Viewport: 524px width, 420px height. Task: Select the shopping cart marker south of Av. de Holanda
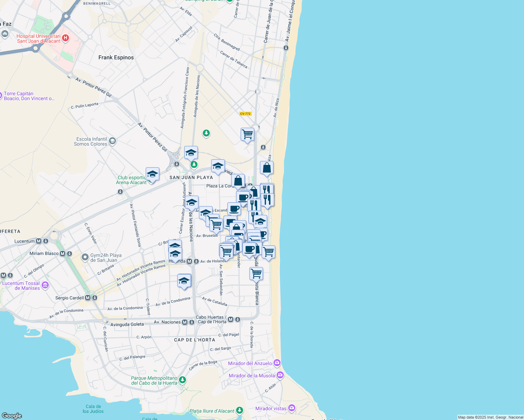coord(256,274)
